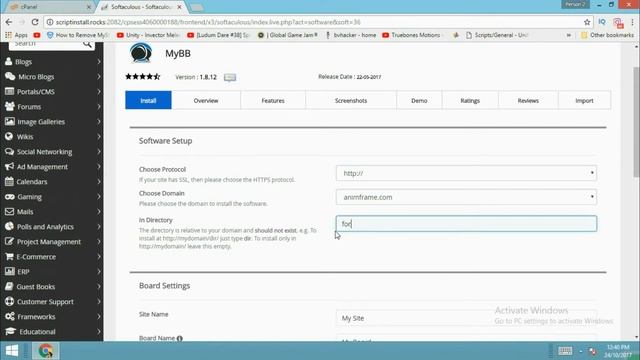The height and width of the screenshot is (360, 640).
Task: Open the Unity - Invector bookmark
Action: point(148,35)
